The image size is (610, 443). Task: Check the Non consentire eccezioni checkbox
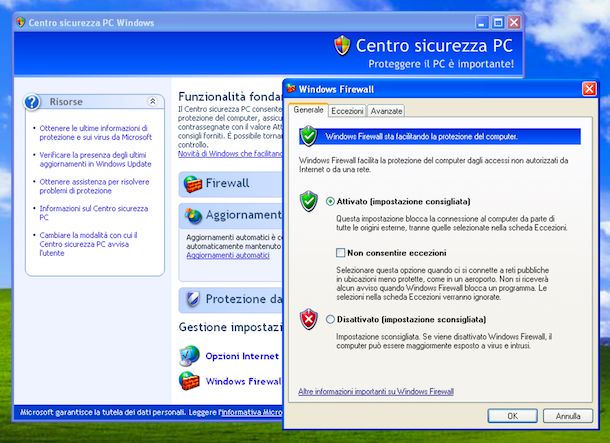[340, 253]
